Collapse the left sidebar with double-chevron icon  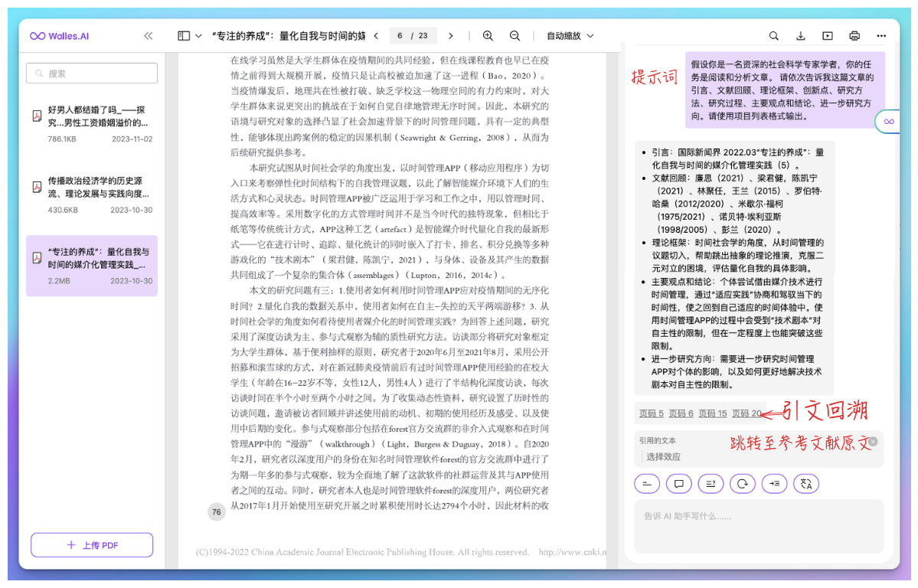148,36
